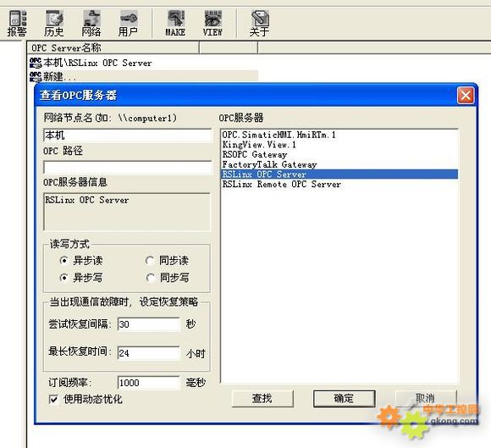Image resolution: width=491 pixels, height=448 pixels.
Task: Open the 报警 alarm toolbar icon
Action: [17, 23]
